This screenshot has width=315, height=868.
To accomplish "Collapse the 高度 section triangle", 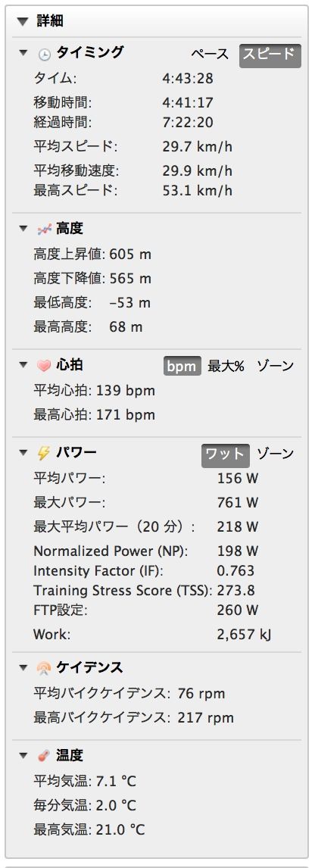I will point(23,229).
